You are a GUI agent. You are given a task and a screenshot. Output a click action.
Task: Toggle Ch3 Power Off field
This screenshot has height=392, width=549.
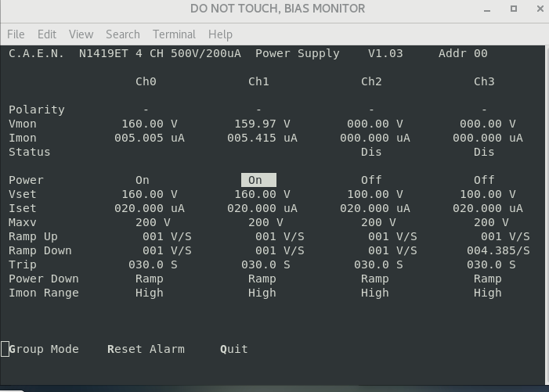[484, 180]
